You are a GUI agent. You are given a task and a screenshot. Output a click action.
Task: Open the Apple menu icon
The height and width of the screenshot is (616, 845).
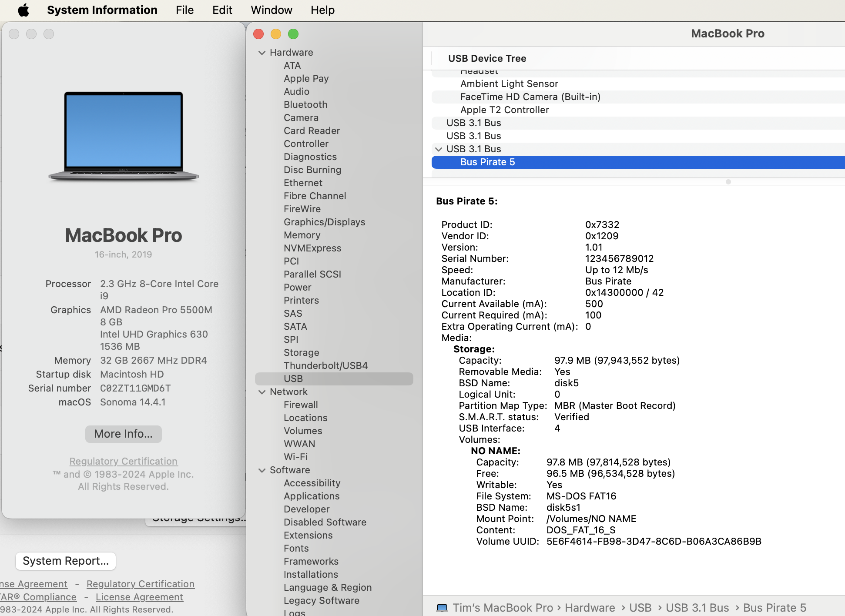tap(23, 10)
